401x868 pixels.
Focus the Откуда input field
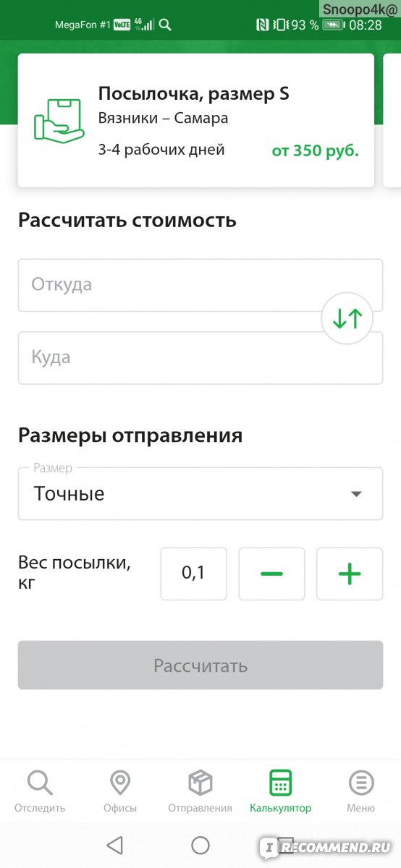click(x=200, y=285)
